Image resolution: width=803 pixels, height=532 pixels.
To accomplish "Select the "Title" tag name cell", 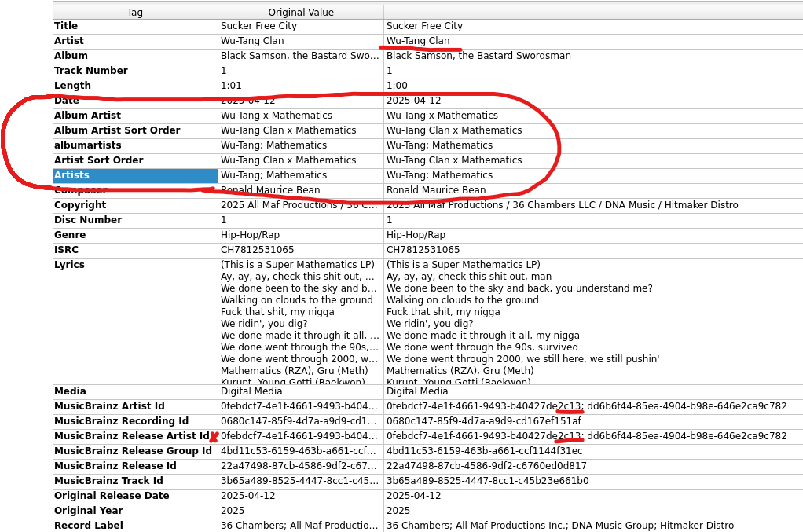I will [135, 26].
